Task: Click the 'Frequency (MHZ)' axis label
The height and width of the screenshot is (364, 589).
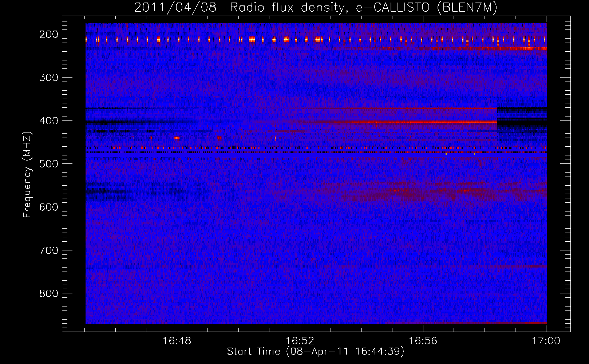Action: pos(27,174)
